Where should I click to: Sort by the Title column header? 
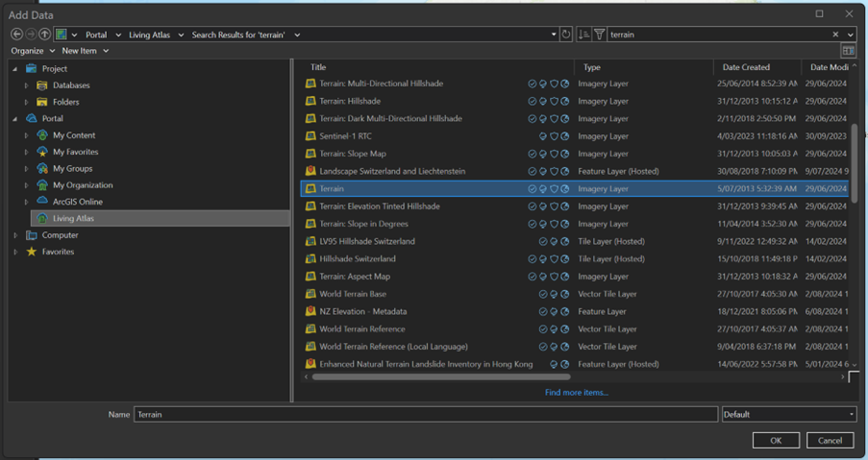(318, 67)
